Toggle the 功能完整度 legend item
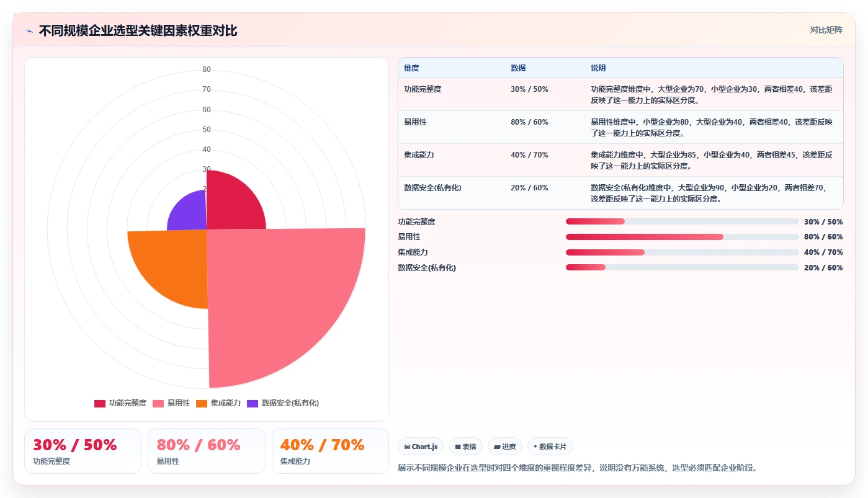 (120, 403)
